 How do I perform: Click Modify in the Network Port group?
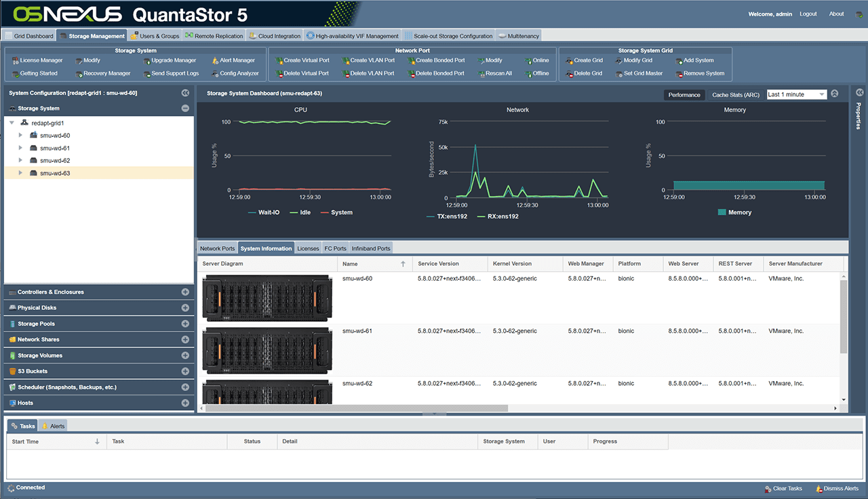pos(490,60)
